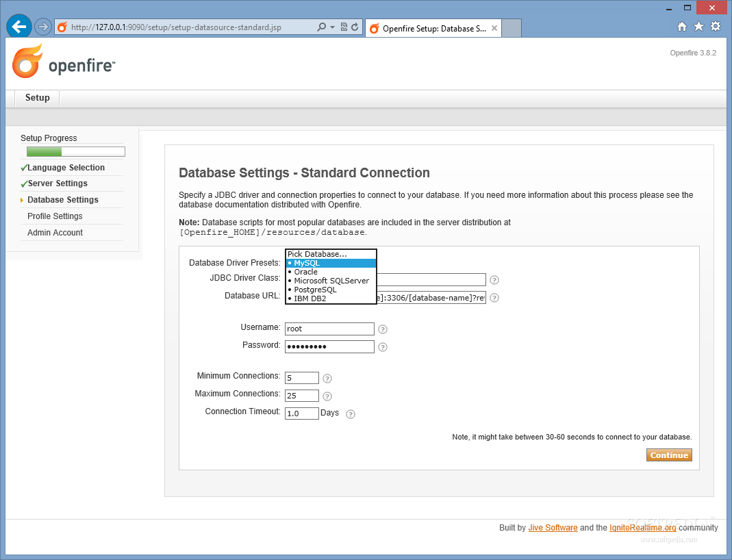
Task: Open help icon next to Password
Action: [383, 347]
